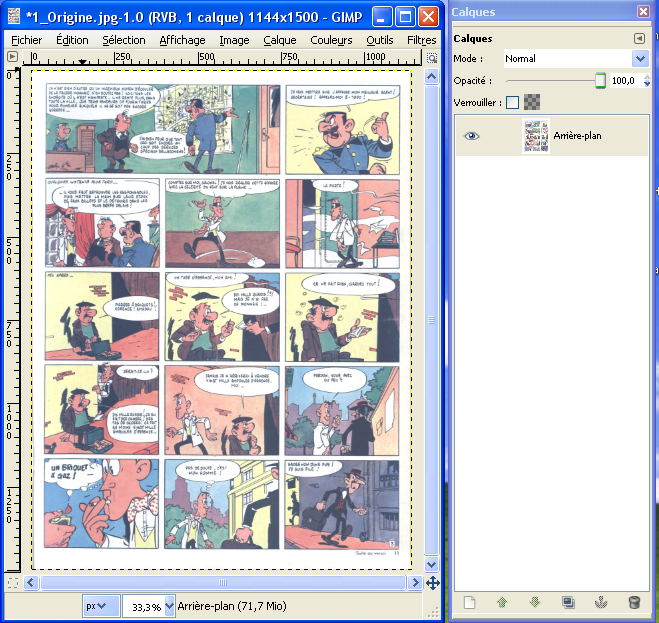
Task: Click the GIMP window title bar icon
Action: [x=13, y=16]
